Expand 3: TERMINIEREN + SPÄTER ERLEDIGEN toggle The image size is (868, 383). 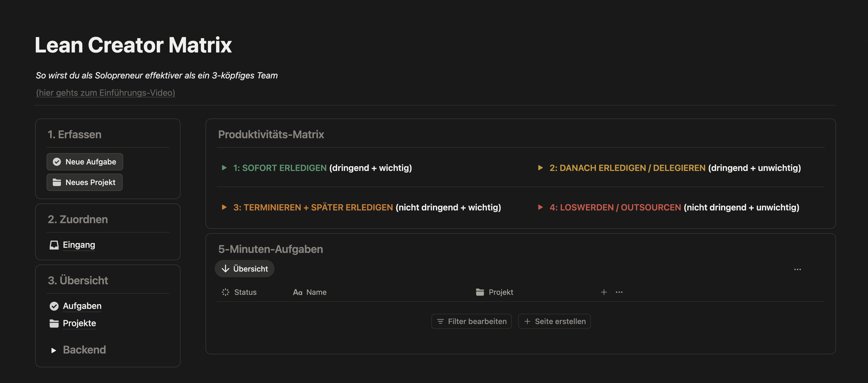coord(224,207)
